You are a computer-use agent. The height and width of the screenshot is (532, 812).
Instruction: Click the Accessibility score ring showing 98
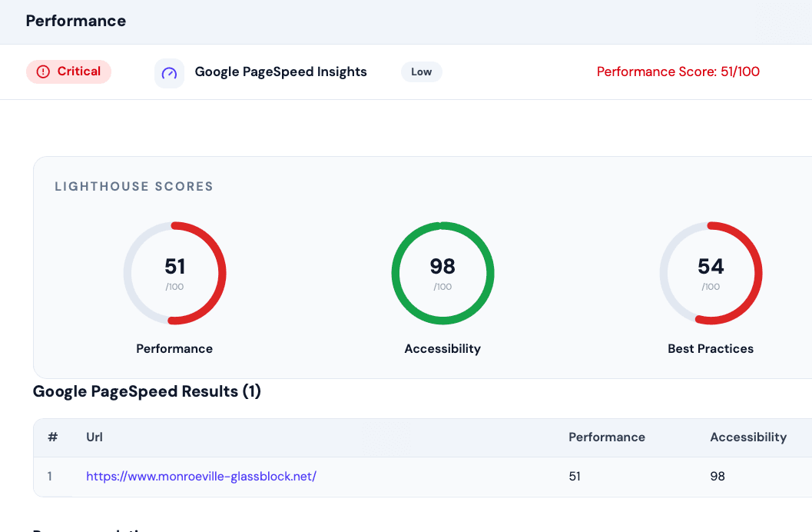pos(442,273)
